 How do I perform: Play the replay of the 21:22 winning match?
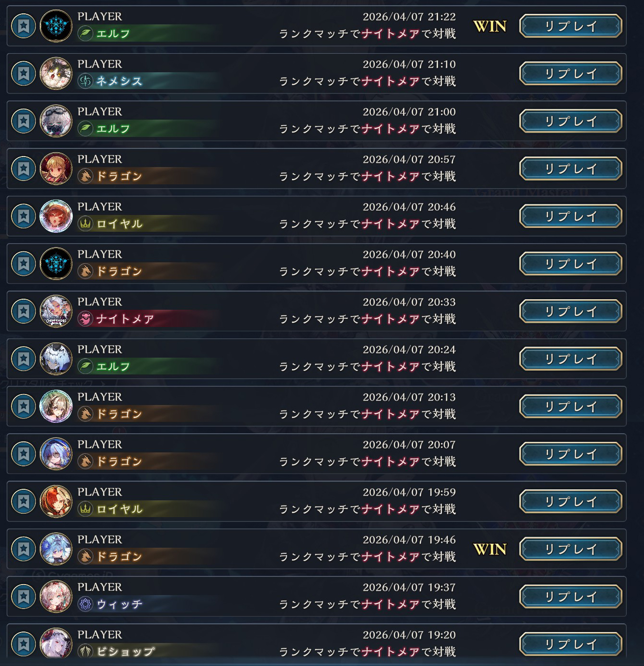[x=571, y=26]
